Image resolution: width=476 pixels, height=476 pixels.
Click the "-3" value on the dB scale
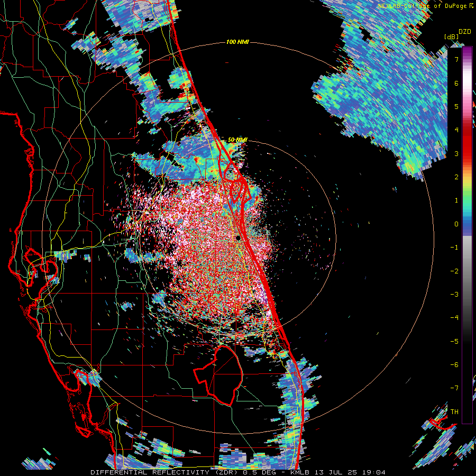tap(454, 295)
